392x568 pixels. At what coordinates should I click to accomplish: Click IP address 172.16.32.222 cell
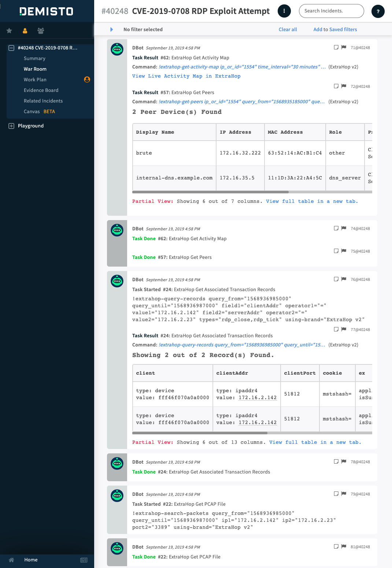point(240,153)
